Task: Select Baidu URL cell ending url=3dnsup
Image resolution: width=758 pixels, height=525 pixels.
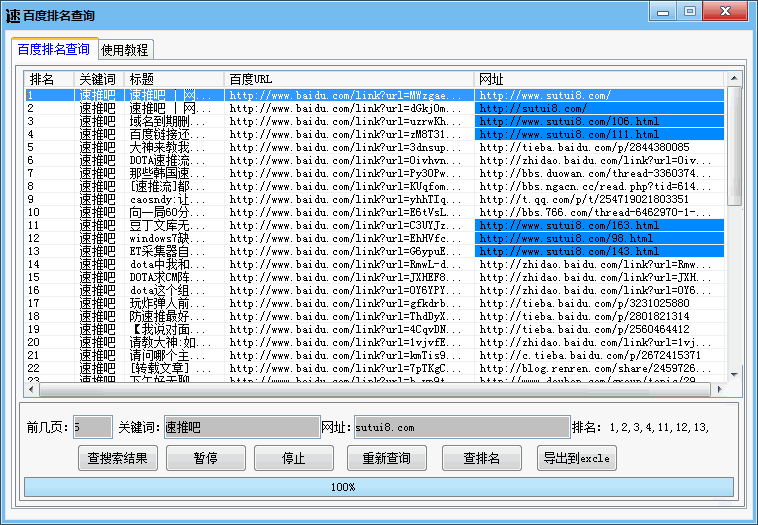Action: (x=349, y=147)
